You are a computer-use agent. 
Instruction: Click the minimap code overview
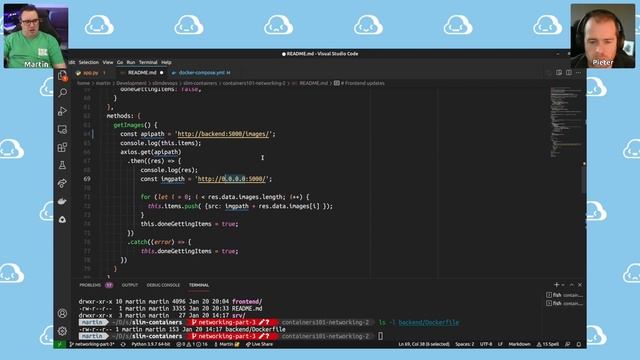[565, 122]
